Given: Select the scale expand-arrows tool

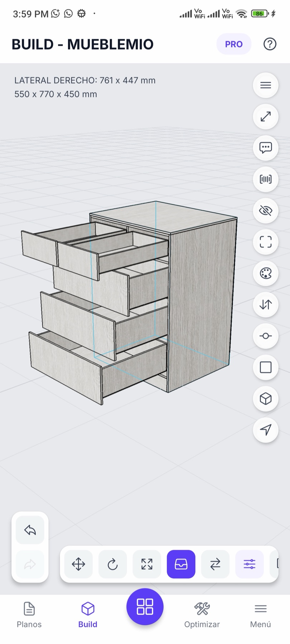Looking at the screenshot, I should pos(147,564).
